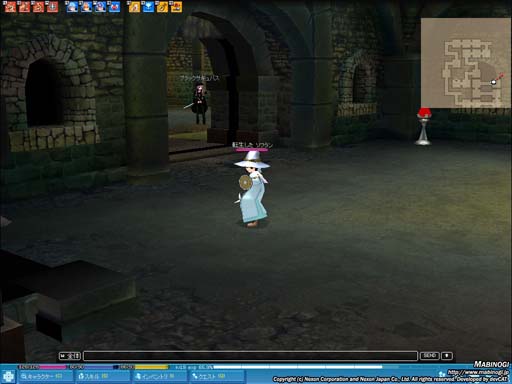Click the white experience progress bar
512x384 pixels.
[298, 367]
